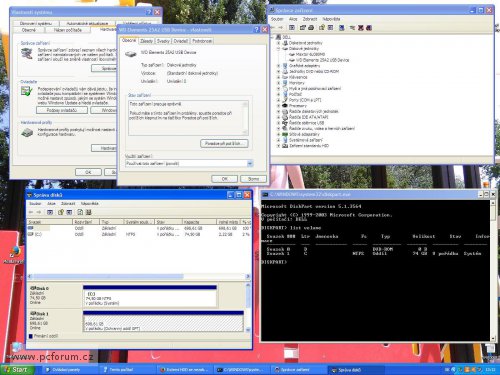Expand Řadiče sběrnice USB node
The height and width of the screenshot is (375, 500).
[x=278, y=123]
